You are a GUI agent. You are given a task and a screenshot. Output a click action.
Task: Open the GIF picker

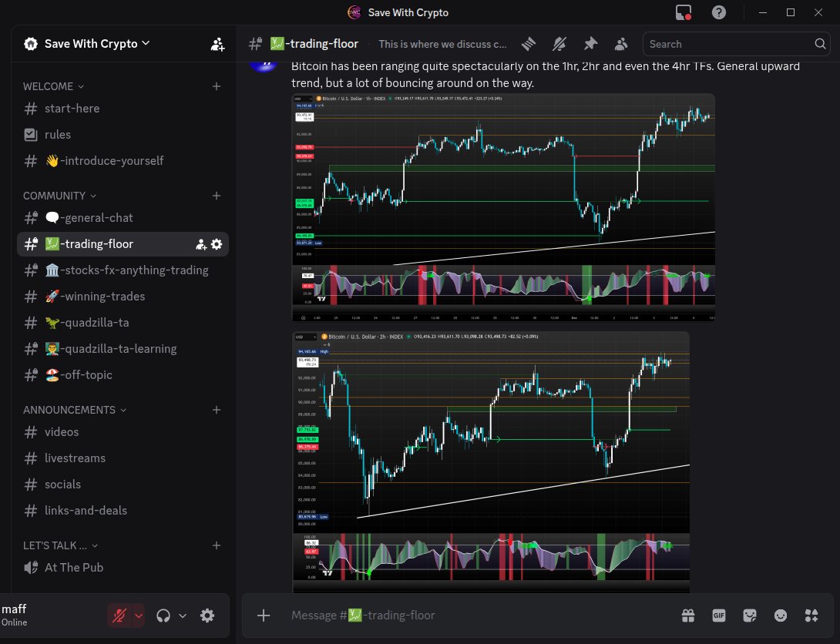pyautogui.click(x=718, y=615)
